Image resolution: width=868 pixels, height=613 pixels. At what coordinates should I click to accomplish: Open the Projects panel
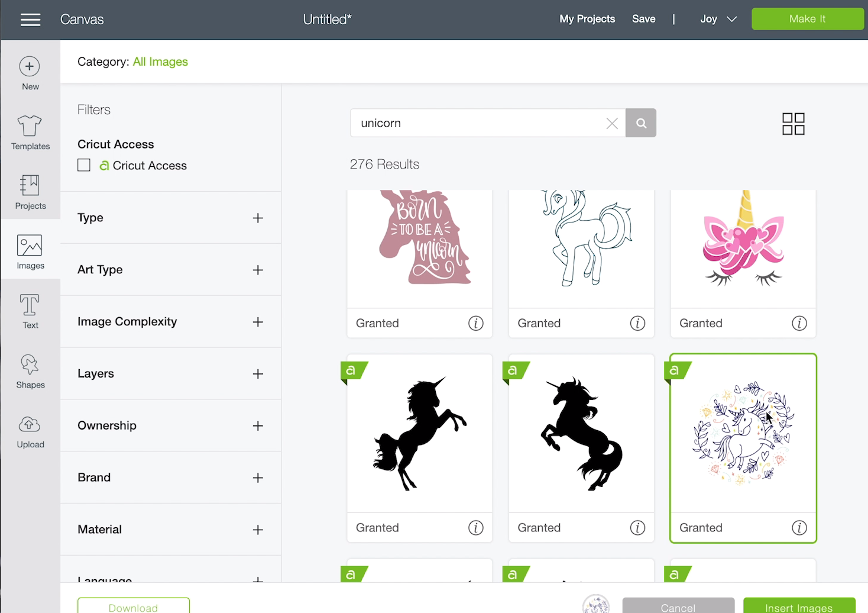30,192
